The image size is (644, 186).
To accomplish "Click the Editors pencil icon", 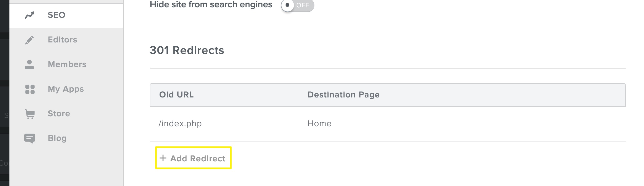I will click(x=29, y=40).
